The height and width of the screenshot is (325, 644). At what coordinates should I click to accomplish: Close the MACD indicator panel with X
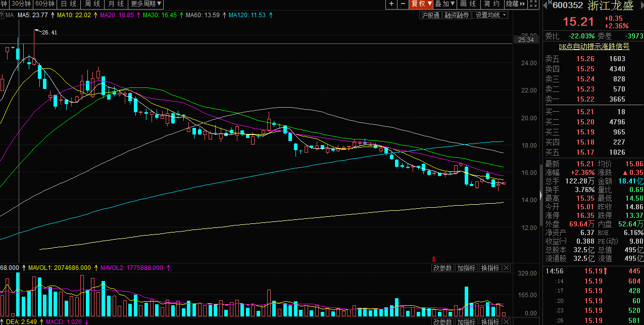coord(507,322)
